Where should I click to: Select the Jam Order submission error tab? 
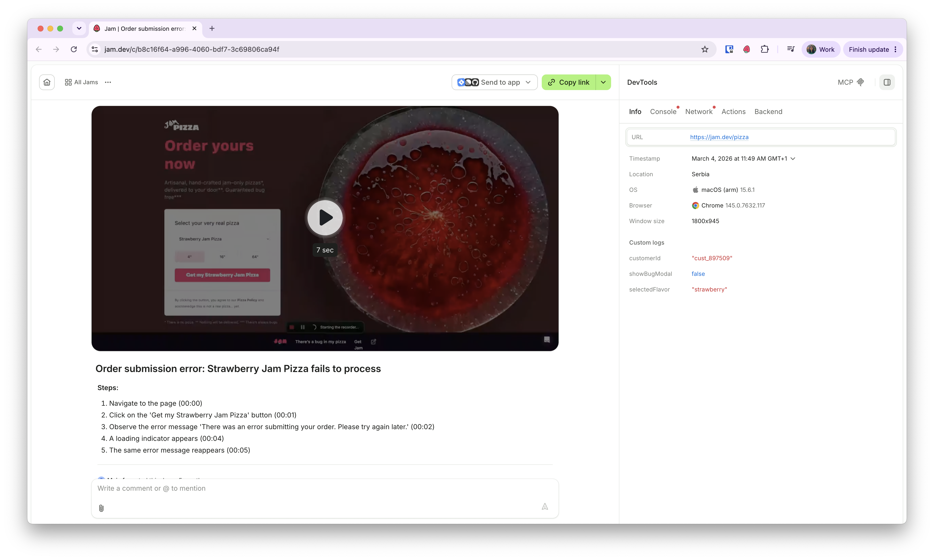(145, 29)
